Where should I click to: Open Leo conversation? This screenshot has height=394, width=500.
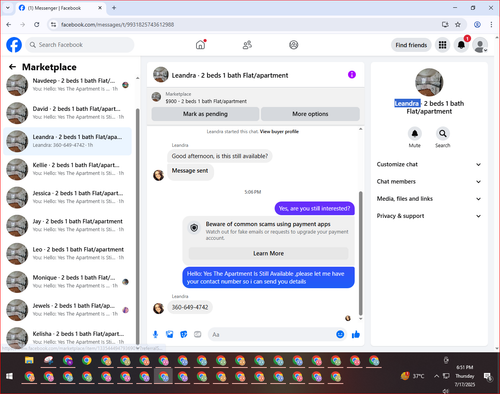(x=68, y=254)
